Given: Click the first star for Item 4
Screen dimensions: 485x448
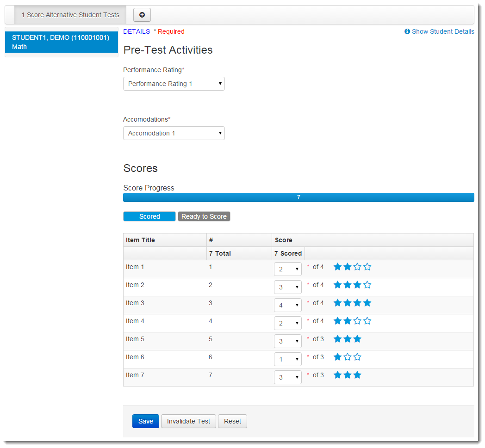Looking at the screenshot, I should coord(337,320).
